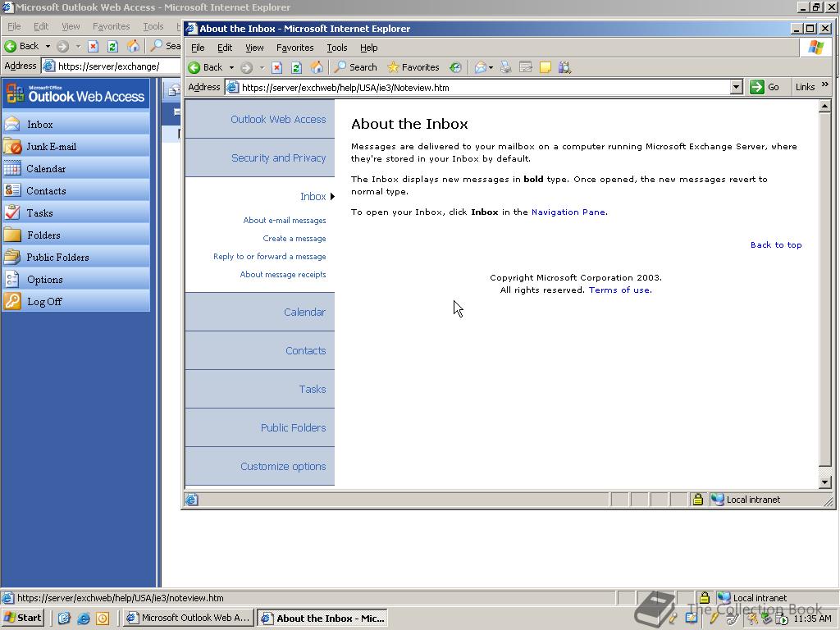Click the Back button in About the Inbox window
This screenshot has height=630, width=840.
[205, 67]
